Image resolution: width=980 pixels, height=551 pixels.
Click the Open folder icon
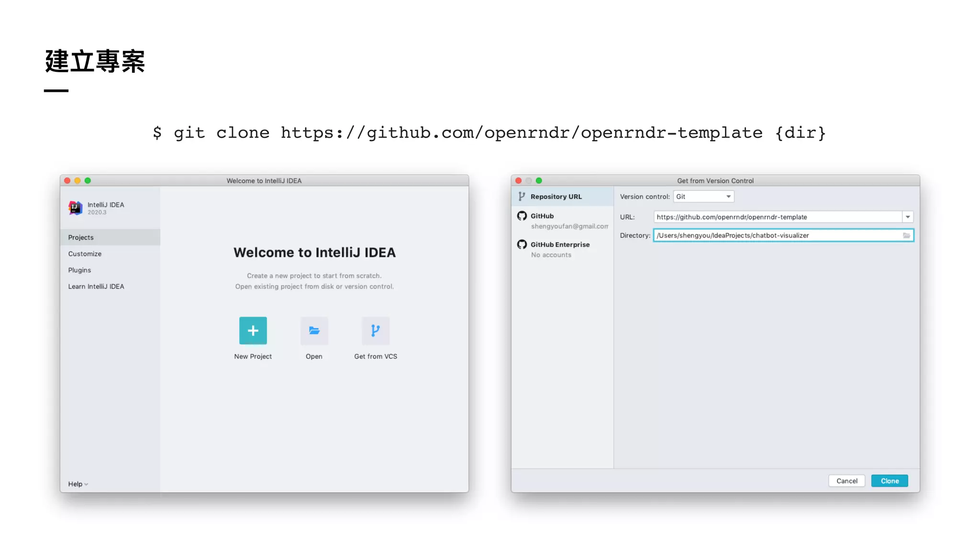[x=314, y=331]
